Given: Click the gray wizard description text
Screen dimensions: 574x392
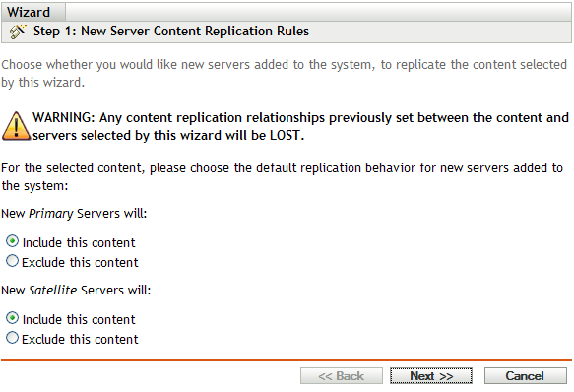Looking at the screenshot, I should click(x=285, y=73).
